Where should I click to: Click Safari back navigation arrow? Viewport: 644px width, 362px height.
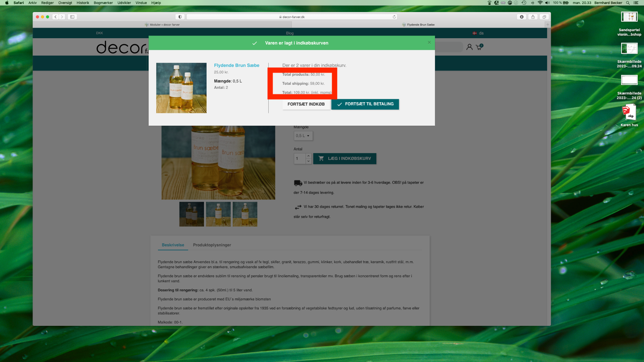point(56,17)
